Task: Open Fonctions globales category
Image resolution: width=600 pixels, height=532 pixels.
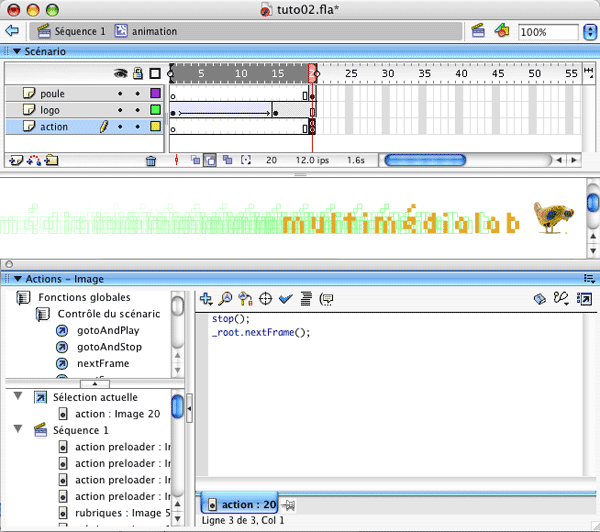Action: pyautogui.click(x=73, y=297)
